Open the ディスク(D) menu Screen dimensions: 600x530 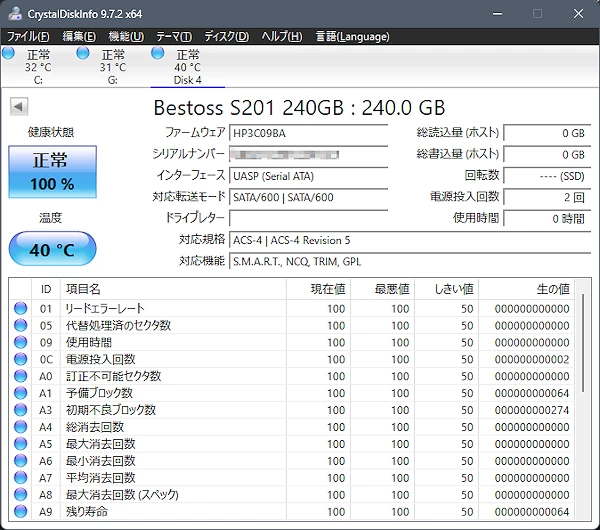227,37
